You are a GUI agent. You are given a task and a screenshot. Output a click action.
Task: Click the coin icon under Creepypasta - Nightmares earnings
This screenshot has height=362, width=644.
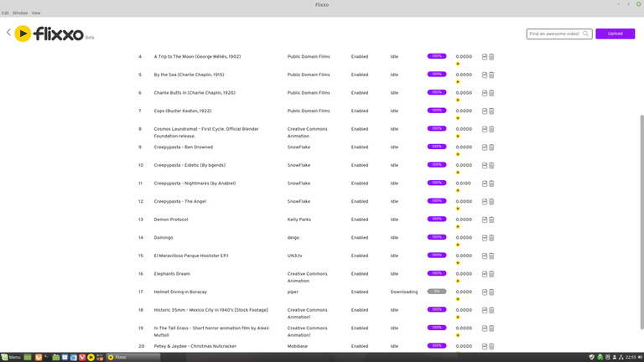click(x=458, y=190)
